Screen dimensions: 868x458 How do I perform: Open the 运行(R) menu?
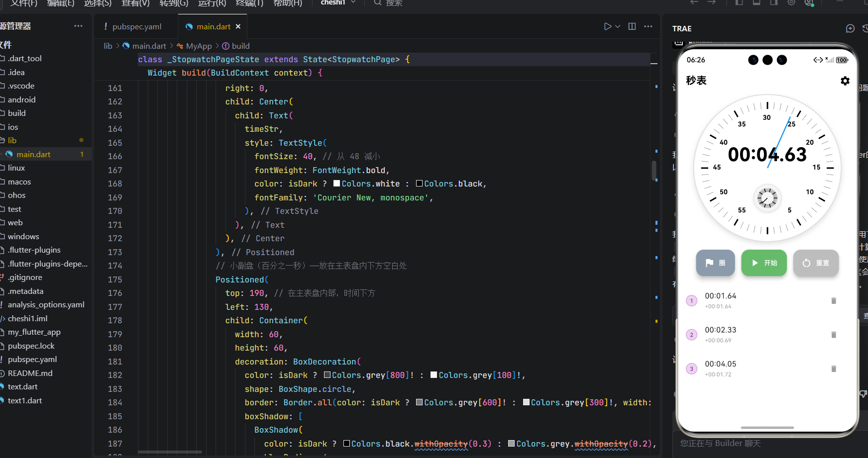coord(212,3)
